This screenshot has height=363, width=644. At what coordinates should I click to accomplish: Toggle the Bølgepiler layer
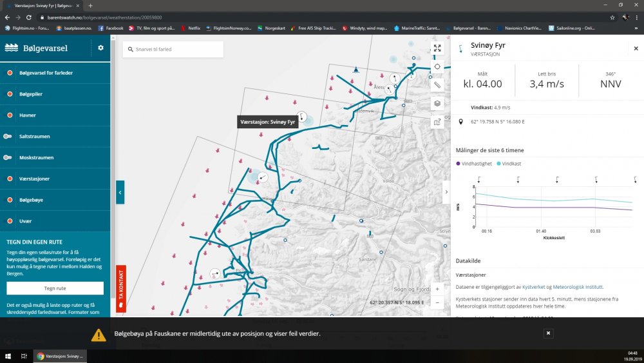coord(10,94)
